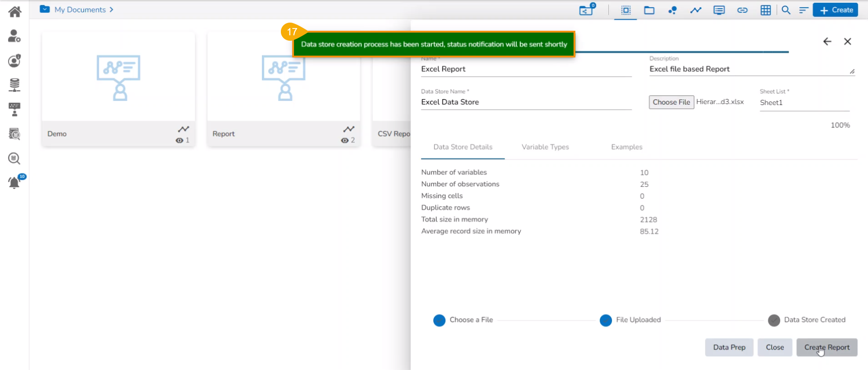Click the My Documents folder icon
The height and width of the screenshot is (370, 868).
pyautogui.click(x=45, y=9)
